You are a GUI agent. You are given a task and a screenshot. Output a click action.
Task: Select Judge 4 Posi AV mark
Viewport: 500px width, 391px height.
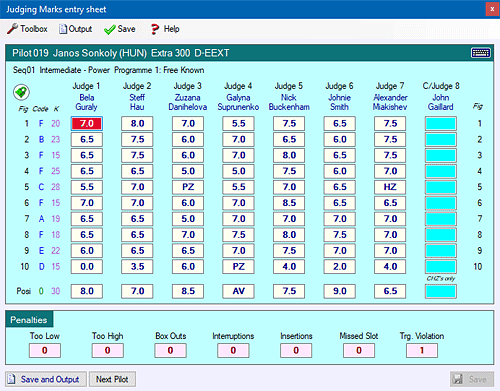[x=239, y=291]
